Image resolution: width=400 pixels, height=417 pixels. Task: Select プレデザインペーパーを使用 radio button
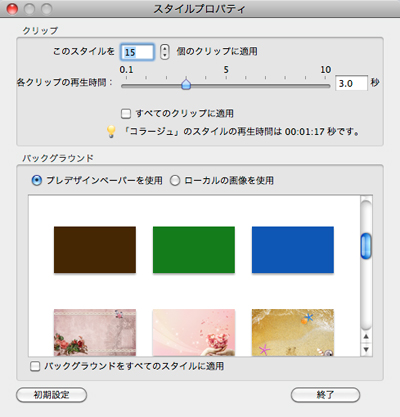coord(36,181)
